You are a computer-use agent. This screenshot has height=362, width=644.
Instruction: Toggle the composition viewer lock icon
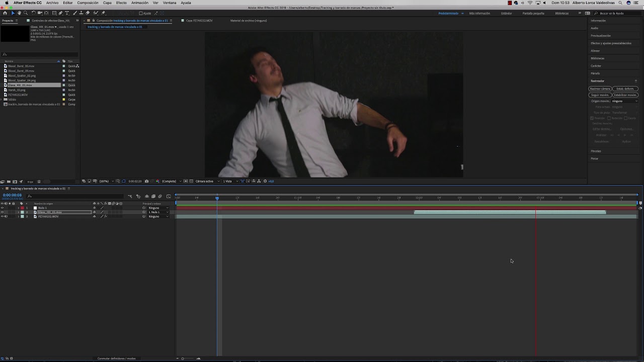[x=93, y=21]
